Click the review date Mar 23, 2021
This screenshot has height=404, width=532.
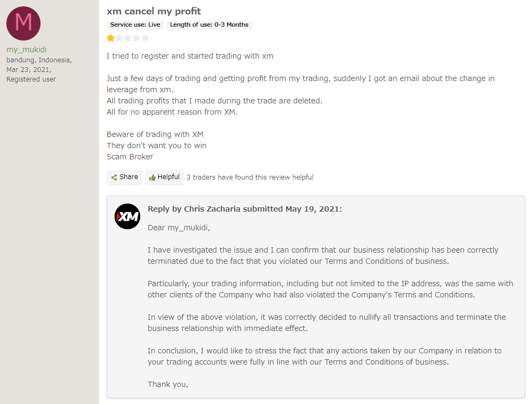tap(28, 69)
